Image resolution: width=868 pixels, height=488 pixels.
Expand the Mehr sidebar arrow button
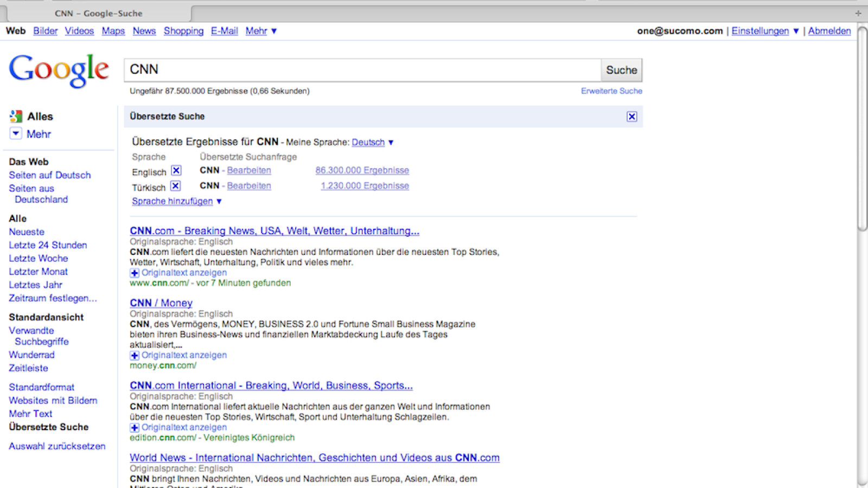coord(16,133)
